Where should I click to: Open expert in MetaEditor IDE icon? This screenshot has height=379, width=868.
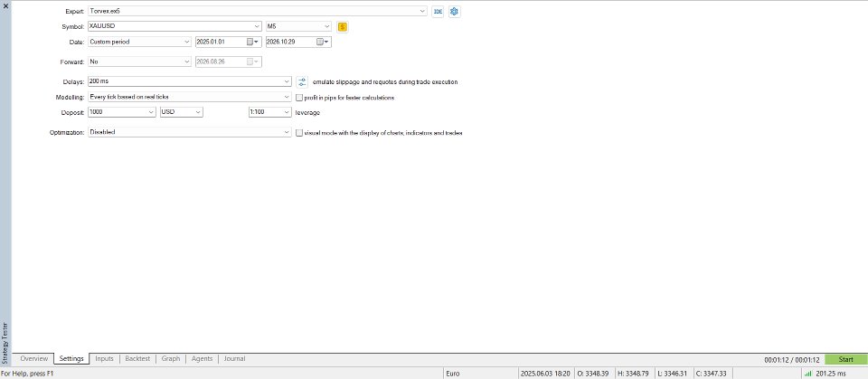pyautogui.click(x=438, y=11)
